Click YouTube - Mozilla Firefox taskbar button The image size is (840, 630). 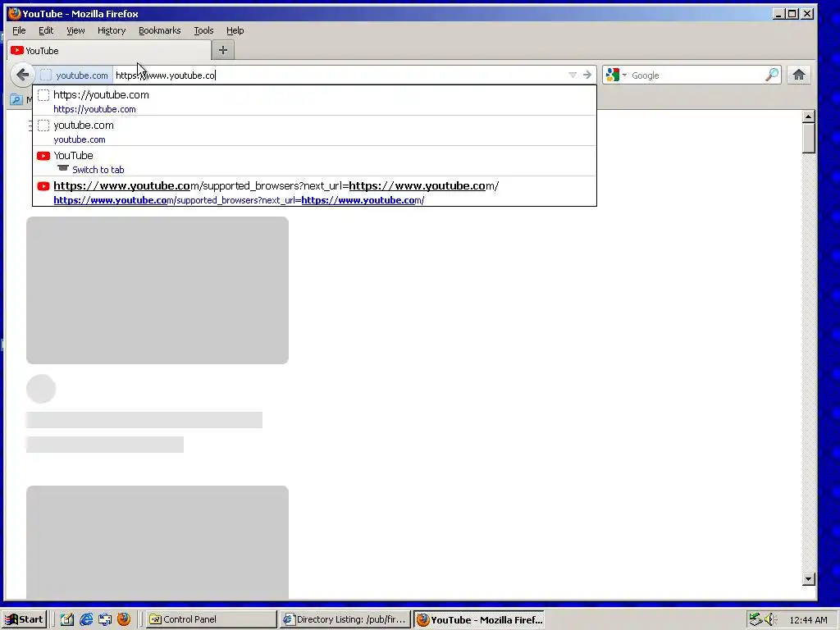point(479,620)
